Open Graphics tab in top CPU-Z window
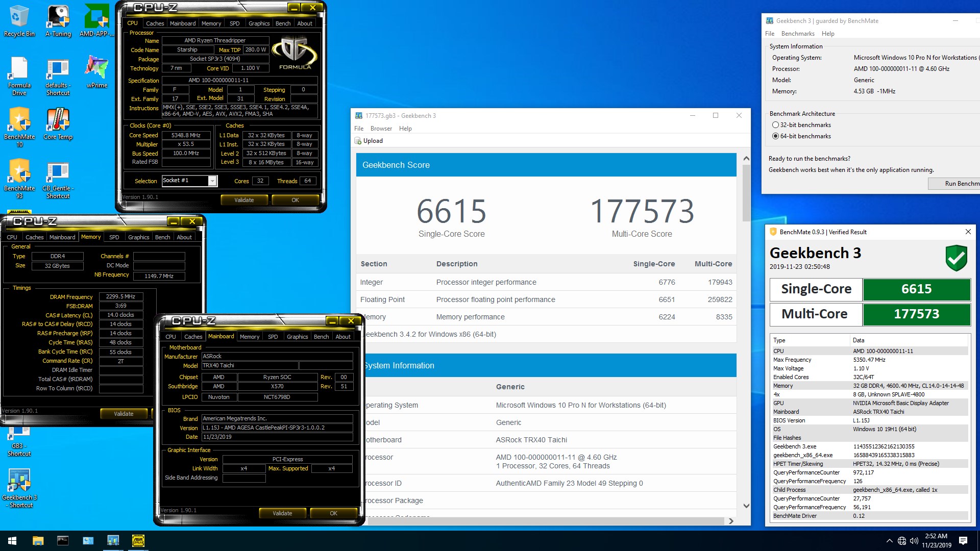980x551 pixels. click(259, 23)
